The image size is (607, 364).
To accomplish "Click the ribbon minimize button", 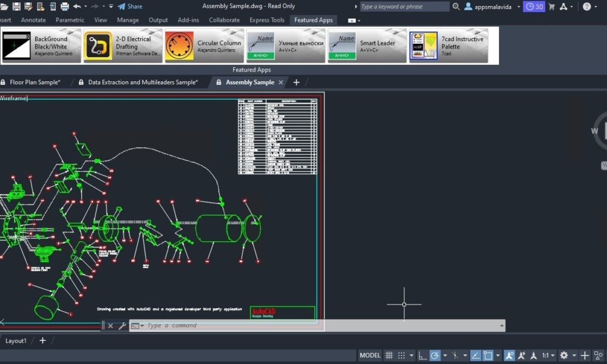I will click(351, 21).
